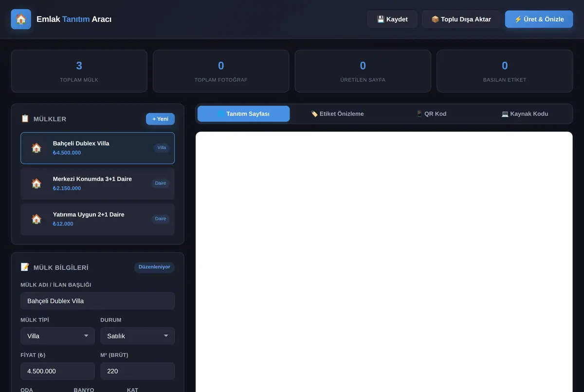Click the Daire tag on Merkezi Konumda listing
Screen dimensions: 584x392
[161, 183]
